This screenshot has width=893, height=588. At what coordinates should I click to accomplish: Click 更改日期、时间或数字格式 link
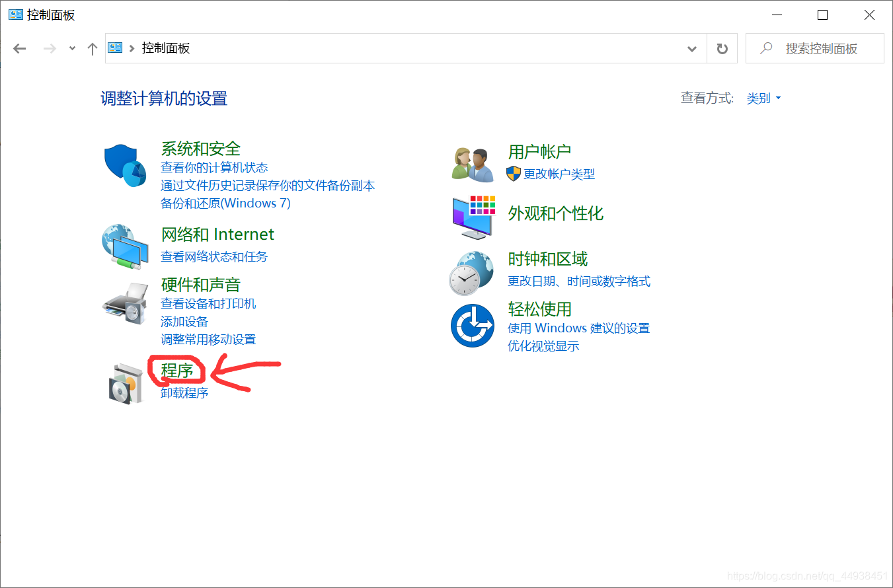tap(579, 281)
